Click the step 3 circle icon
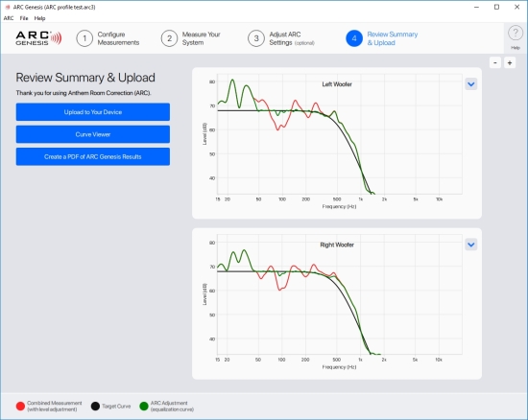528x420 pixels. point(256,38)
